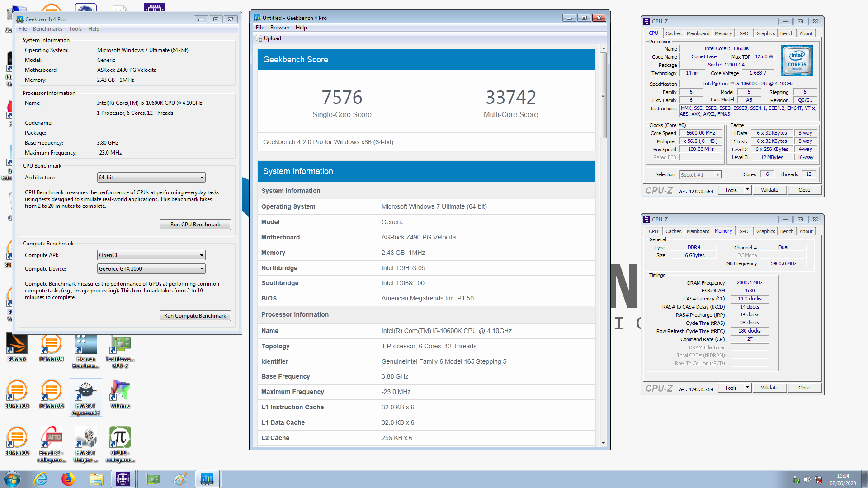Open the Compute API OpenCL dropdown
This screenshot has height=488, width=868.
point(151,255)
